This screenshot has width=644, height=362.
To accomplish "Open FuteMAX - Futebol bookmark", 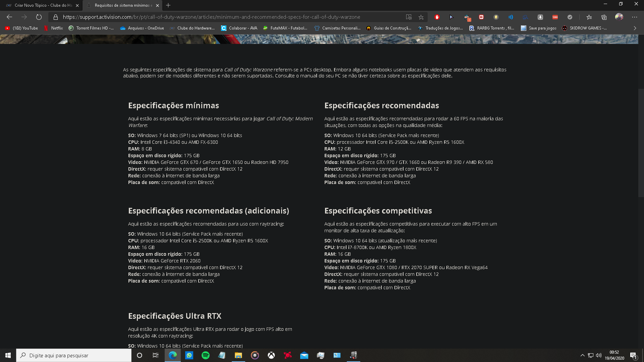I will pos(285,28).
